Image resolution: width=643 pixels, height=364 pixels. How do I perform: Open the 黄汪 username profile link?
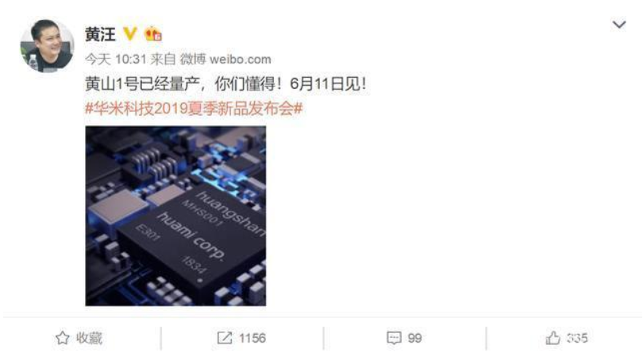pyautogui.click(x=100, y=34)
